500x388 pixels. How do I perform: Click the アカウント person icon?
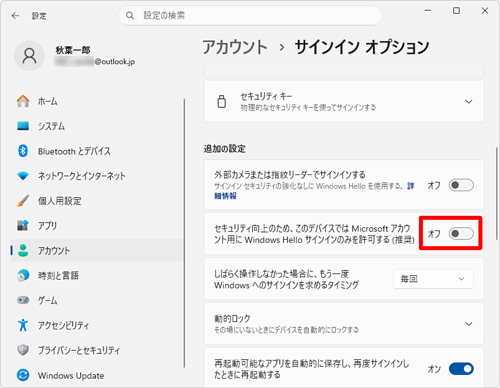point(23,250)
